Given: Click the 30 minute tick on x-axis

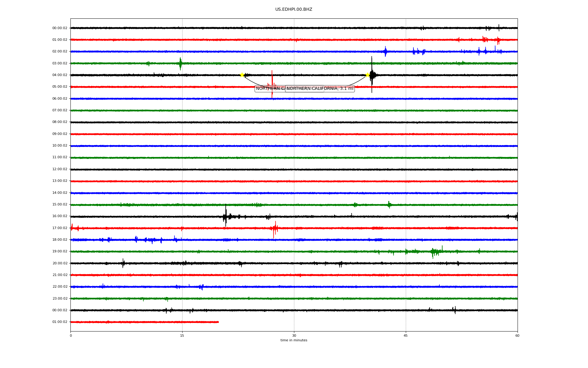Looking at the screenshot, I should tap(294, 335).
